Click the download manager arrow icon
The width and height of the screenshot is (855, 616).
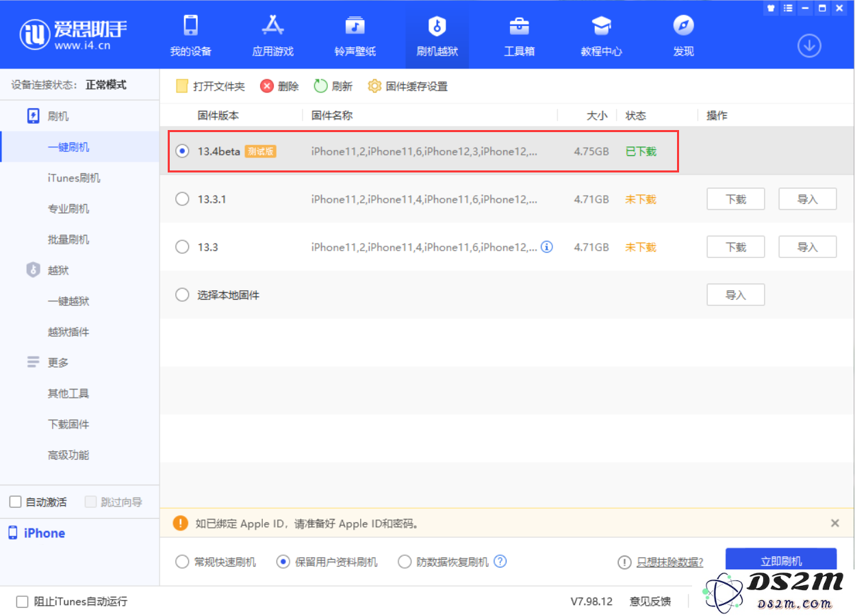(809, 45)
